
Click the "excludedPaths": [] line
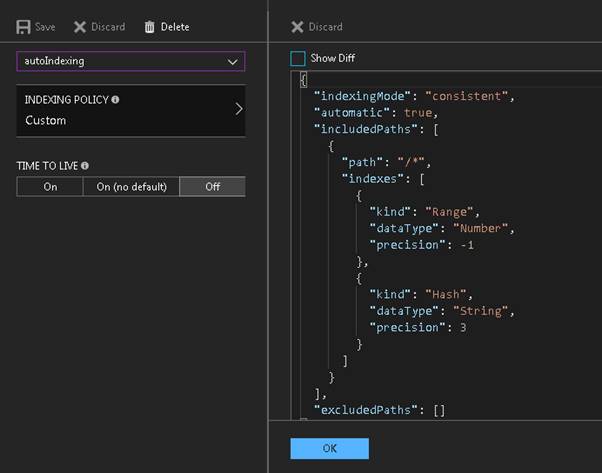[x=379, y=410]
